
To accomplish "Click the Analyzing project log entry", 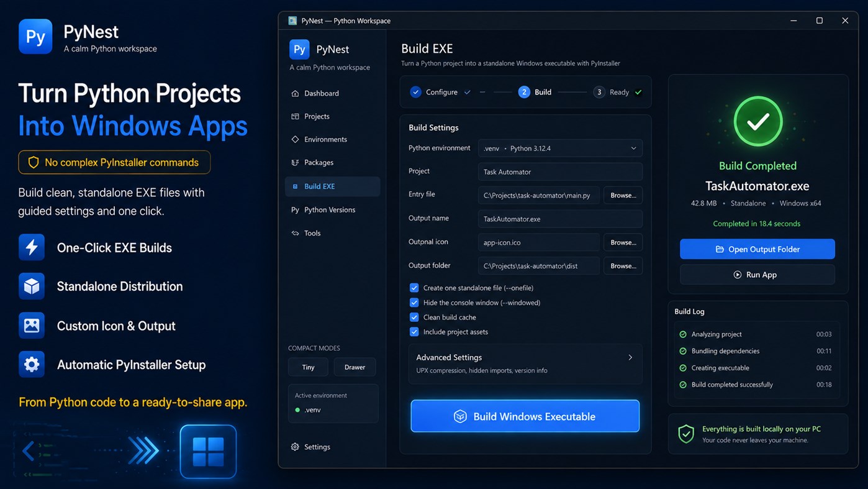I will click(756, 334).
